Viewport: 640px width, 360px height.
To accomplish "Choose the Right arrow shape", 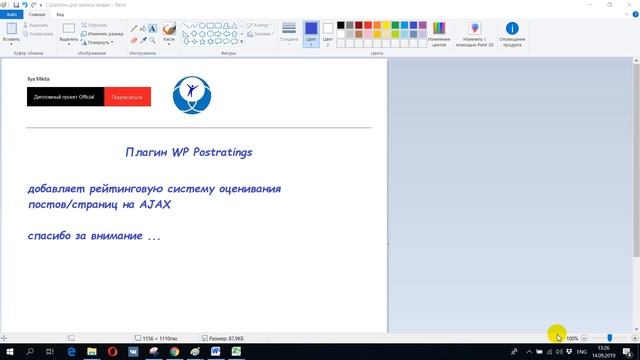I will point(218,34).
